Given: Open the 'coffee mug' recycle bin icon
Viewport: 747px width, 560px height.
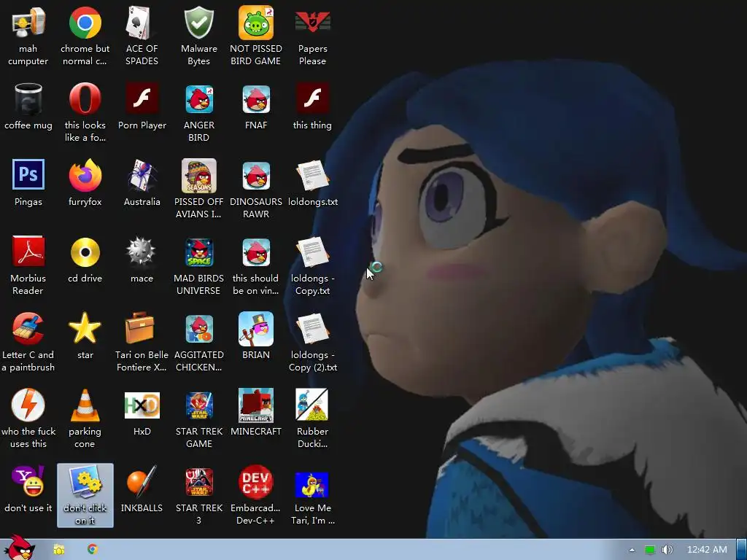Looking at the screenshot, I should tap(28, 99).
